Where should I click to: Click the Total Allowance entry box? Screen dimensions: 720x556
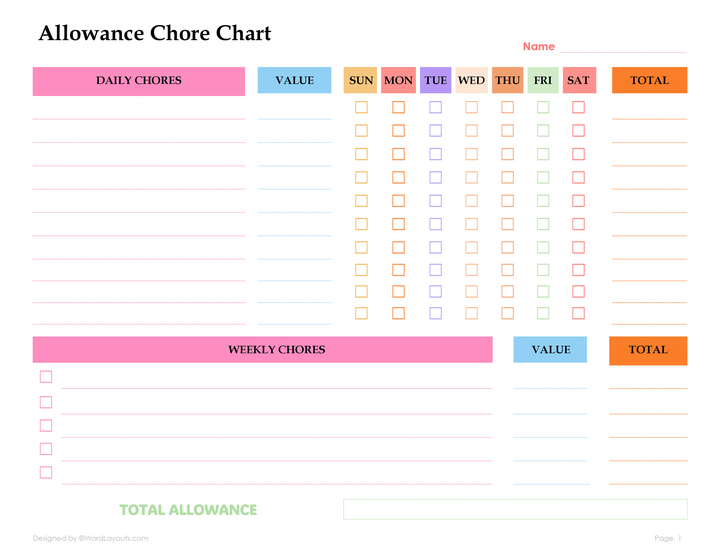(x=515, y=509)
